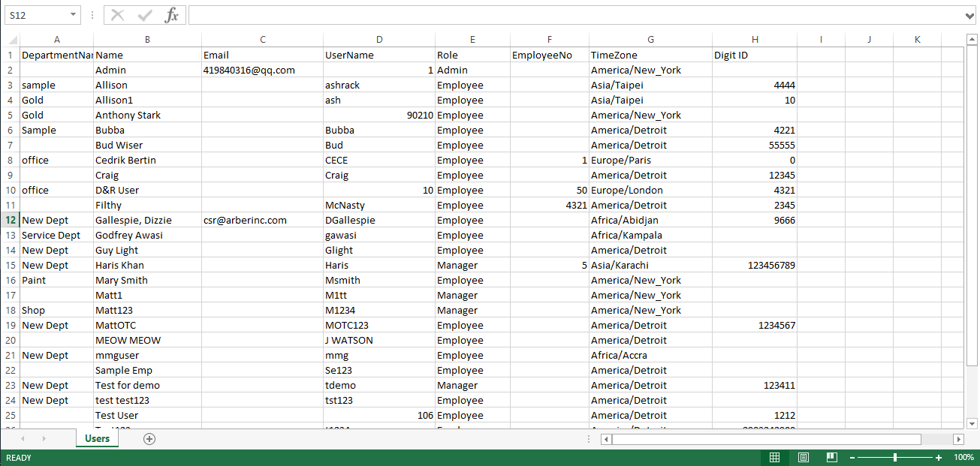Select column H header
Screen dimensions: 980x466
(755, 40)
